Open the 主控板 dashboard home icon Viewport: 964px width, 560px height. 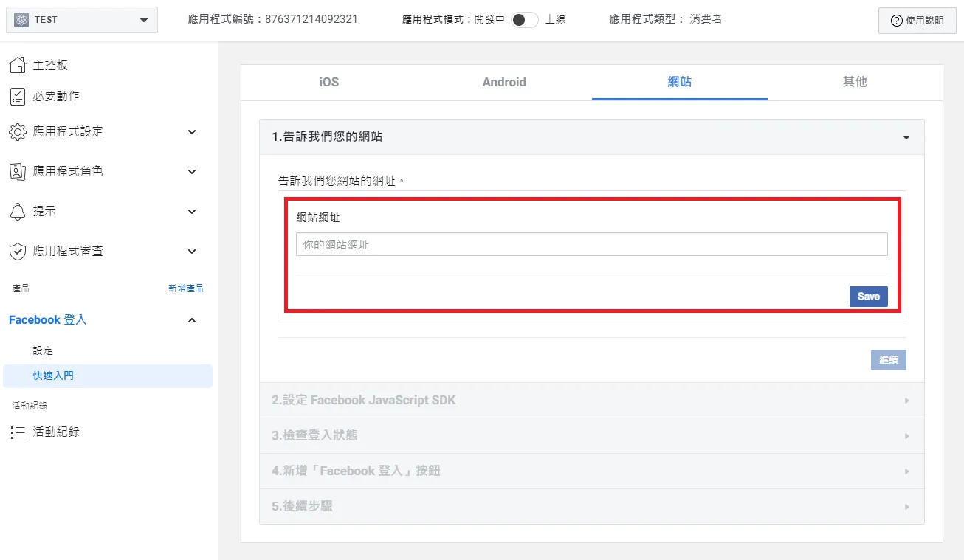[18, 65]
